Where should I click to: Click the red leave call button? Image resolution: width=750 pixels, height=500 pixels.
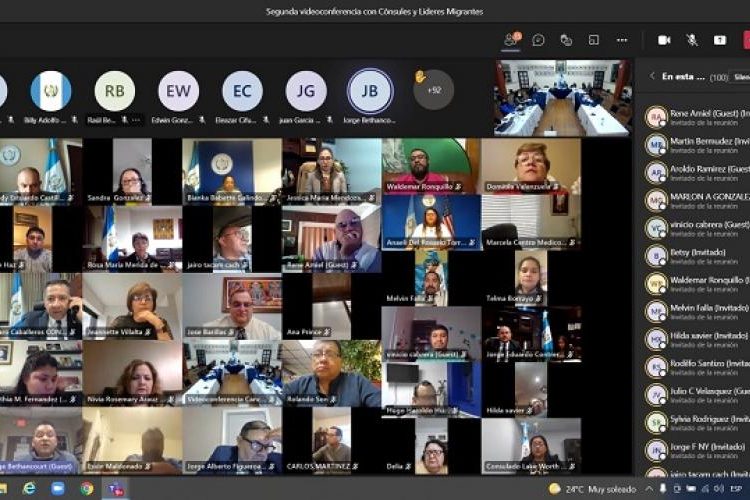pos(744,40)
